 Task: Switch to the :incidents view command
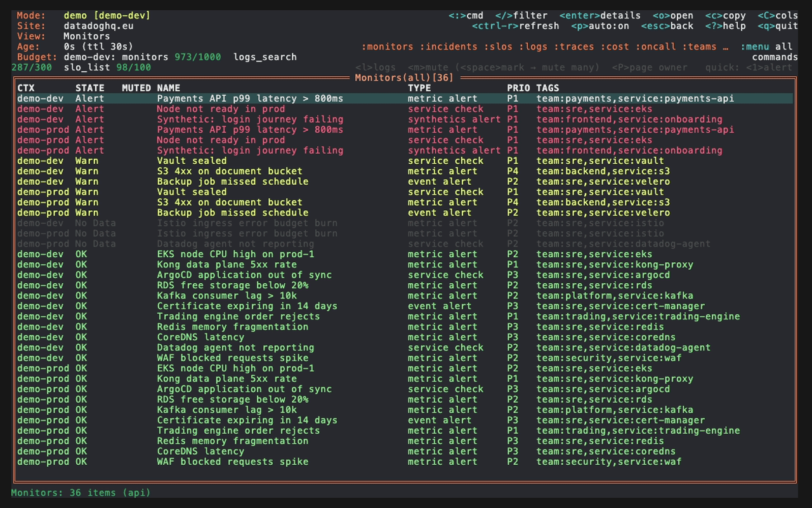coord(449,46)
